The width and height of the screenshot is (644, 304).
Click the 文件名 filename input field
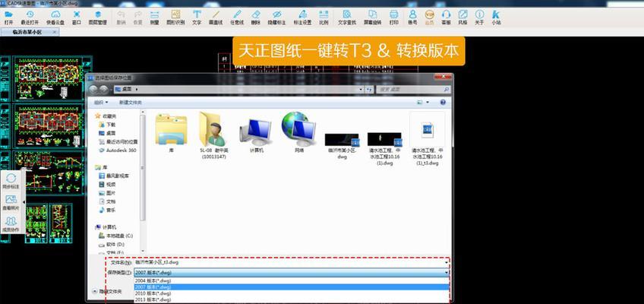click(292, 261)
